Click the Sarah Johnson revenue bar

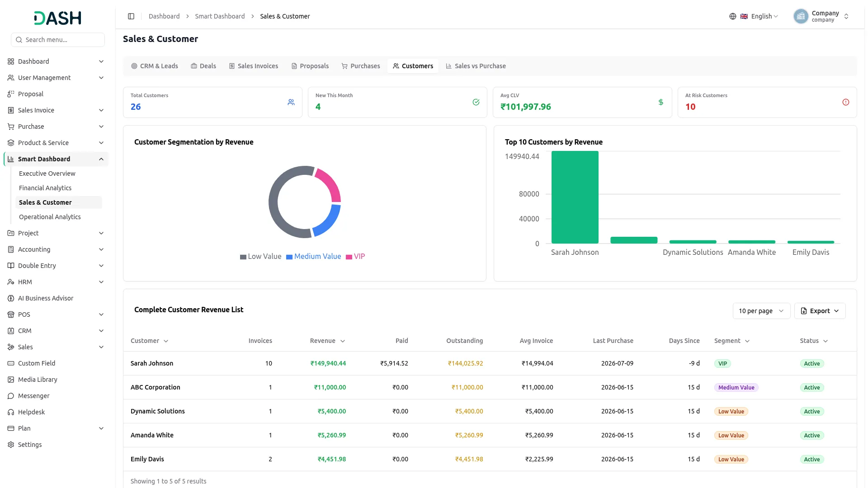pos(575,197)
